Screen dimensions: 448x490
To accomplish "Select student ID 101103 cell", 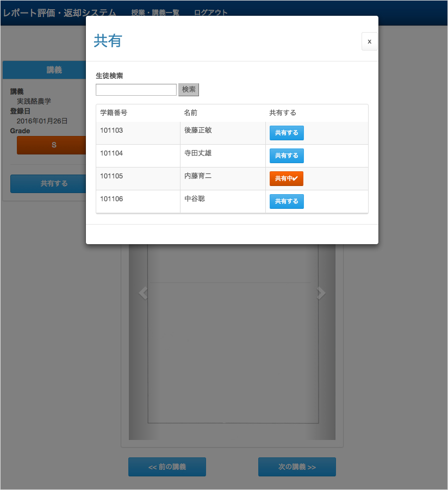I will pos(111,131).
